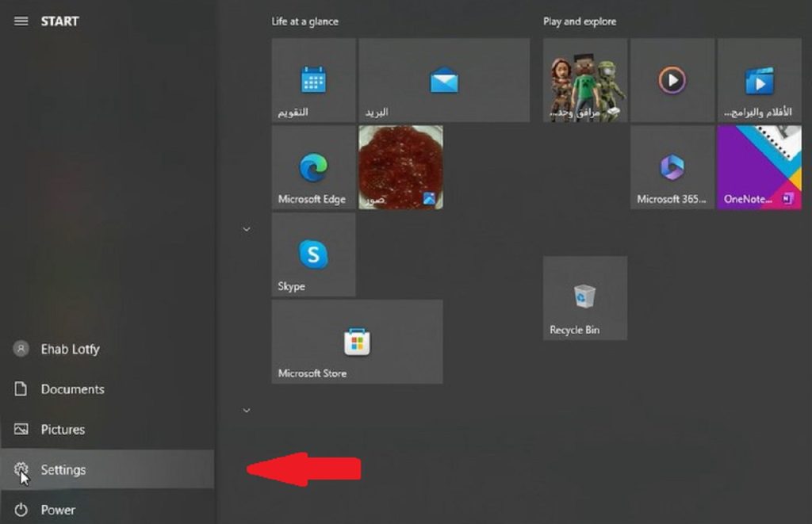Click the Ehab Lotfy user account
The image size is (812, 524).
[x=70, y=349]
